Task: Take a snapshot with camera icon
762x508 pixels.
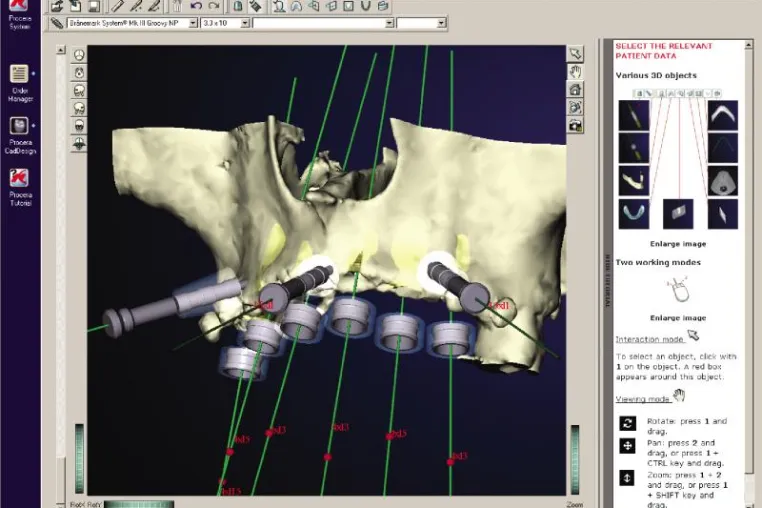Action: (x=575, y=125)
